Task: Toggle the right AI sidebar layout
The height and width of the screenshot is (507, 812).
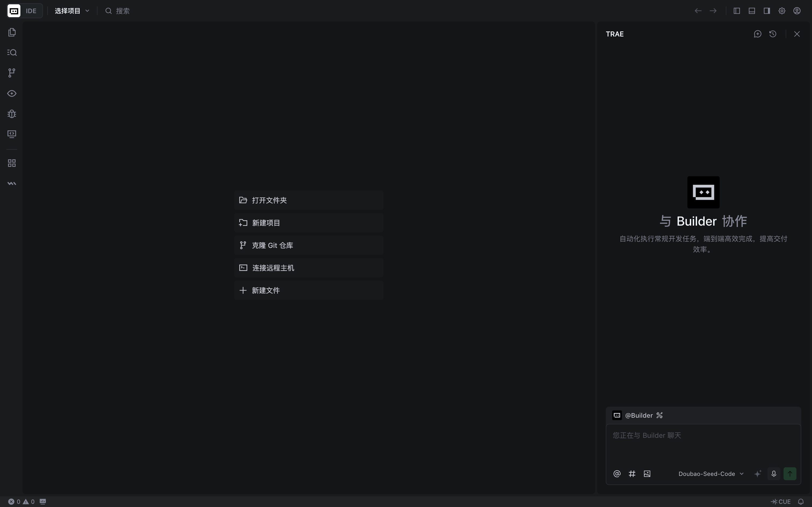Action: tap(767, 11)
